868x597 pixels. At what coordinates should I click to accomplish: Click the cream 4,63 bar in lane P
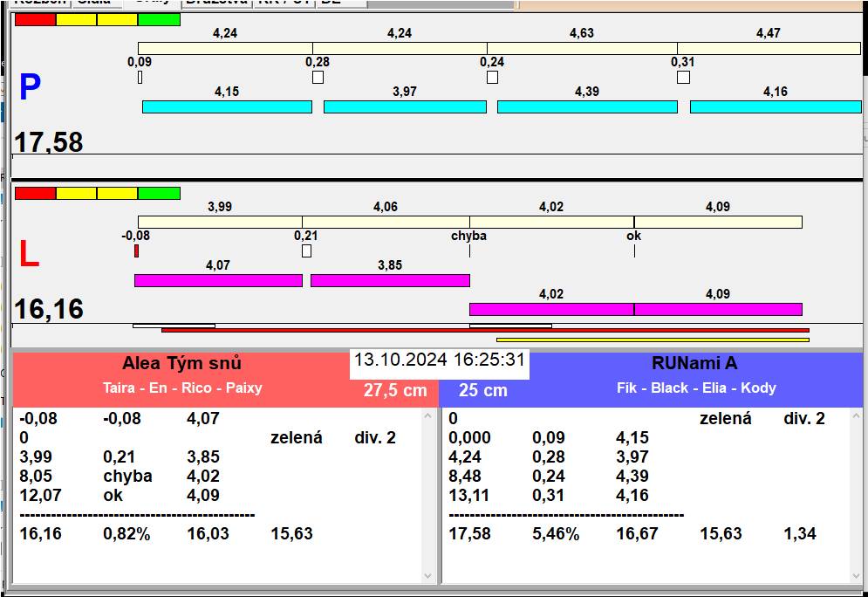[x=582, y=48]
